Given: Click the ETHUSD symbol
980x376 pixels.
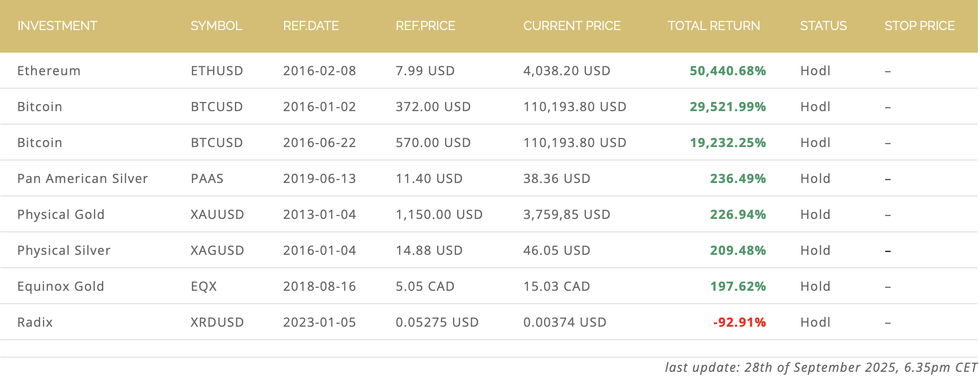Looking at the screenshot, I should tap(217, 71).
